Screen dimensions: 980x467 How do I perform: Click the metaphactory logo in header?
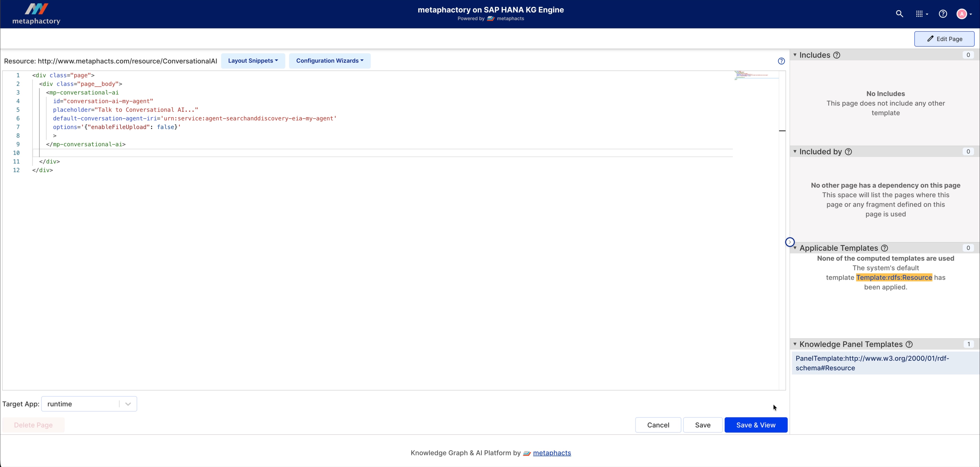click(x=36, y=14)
